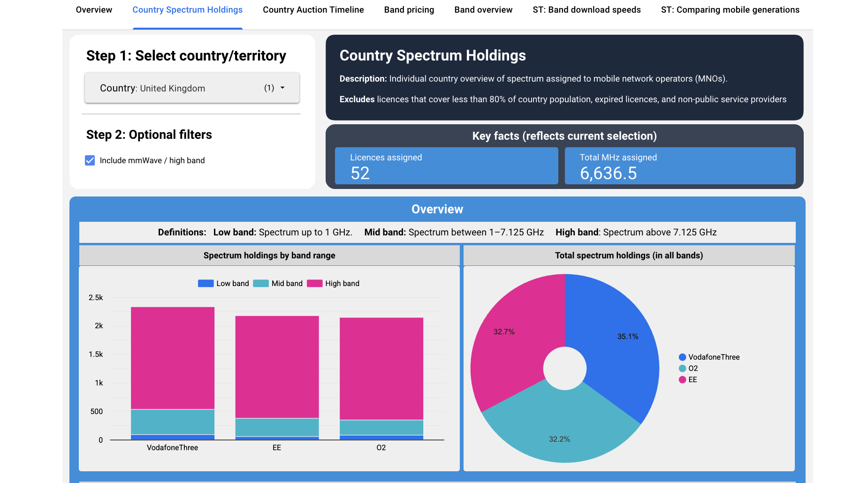Expand the Country dropdown arrow
Viewport: 868px width, 483px height.
tap(282, 88)
